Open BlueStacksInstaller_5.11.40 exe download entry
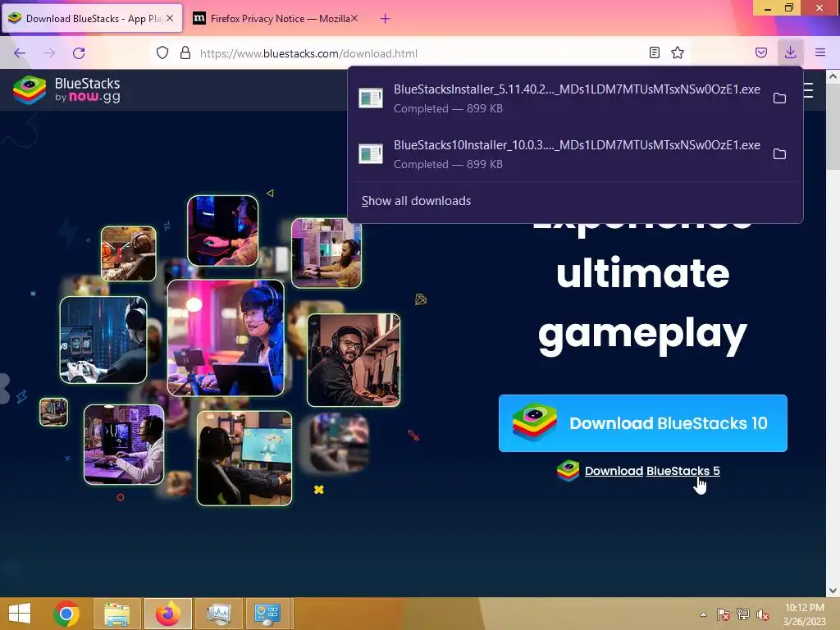The width and height of the screenshot is (840, 630). pos(559,98)
